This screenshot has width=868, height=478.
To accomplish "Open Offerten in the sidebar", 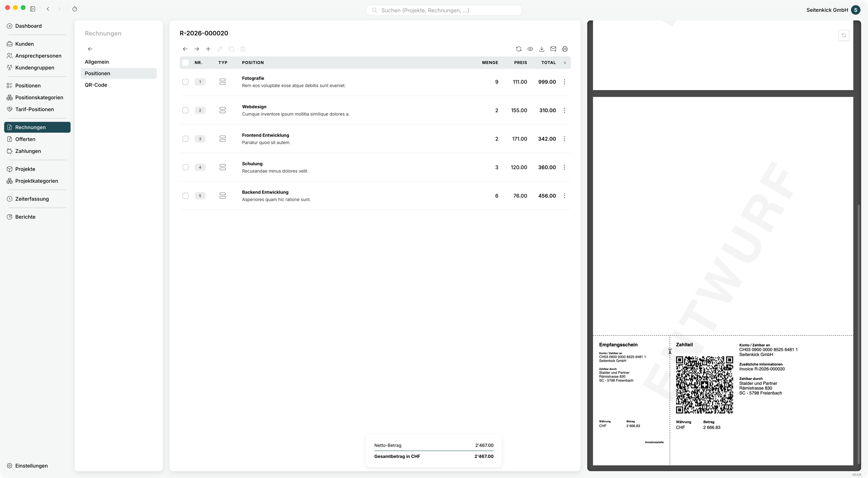I will point(37,139).
